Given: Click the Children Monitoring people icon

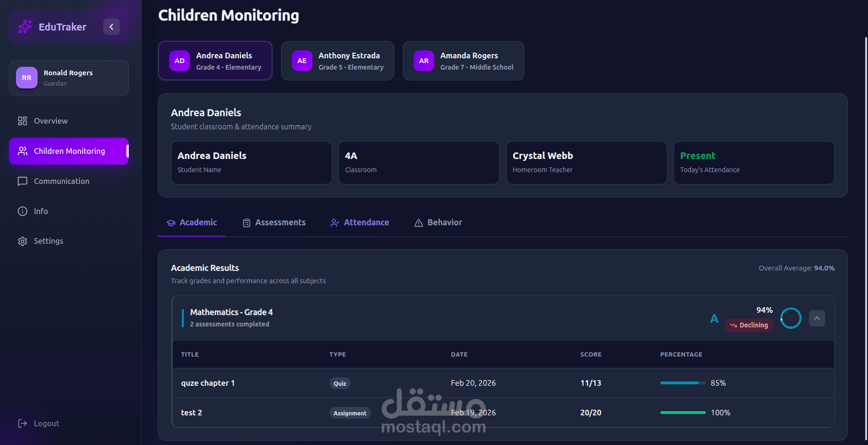Looking at the screenshot, I should coord(23,151).
